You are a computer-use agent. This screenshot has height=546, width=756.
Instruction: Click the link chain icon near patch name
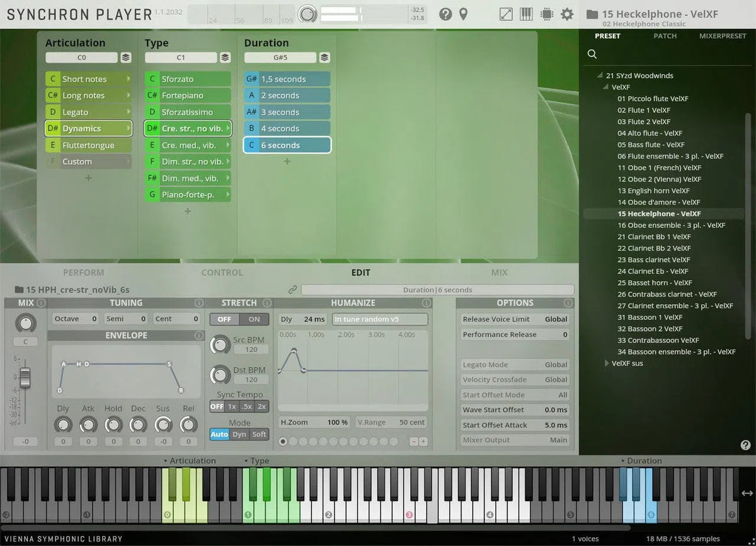293,290
